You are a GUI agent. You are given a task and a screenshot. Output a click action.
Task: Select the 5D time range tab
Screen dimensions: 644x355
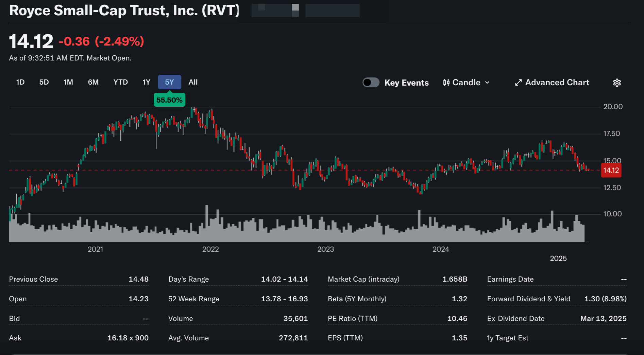tap(44, 82)
